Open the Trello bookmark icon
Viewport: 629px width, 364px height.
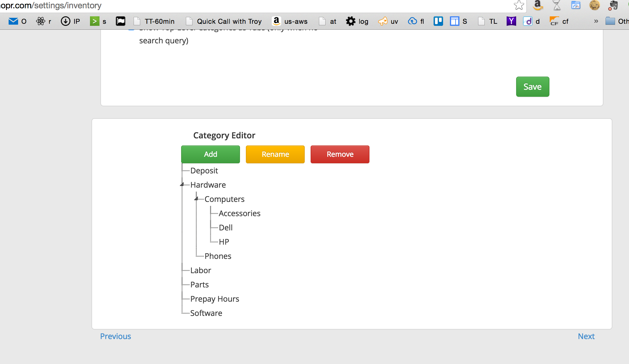[438, 21]
